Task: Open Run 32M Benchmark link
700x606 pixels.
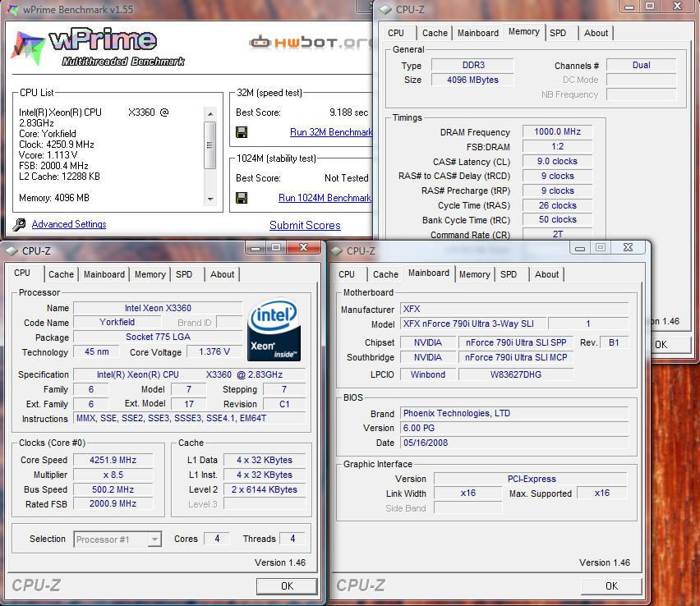Action: (331, 132)
